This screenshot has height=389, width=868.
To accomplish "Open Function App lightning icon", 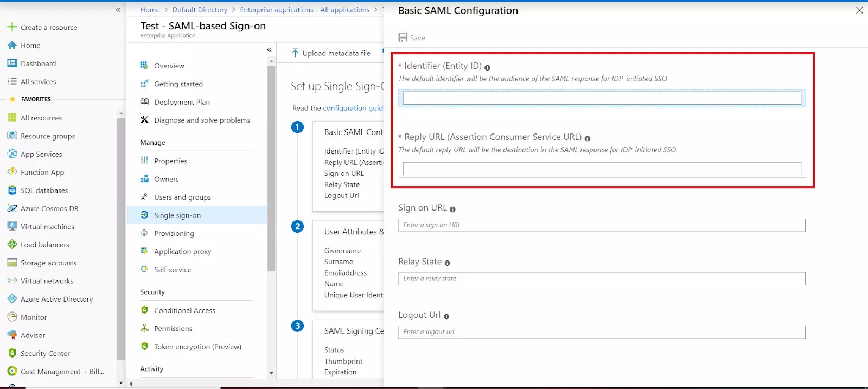I will [x=12, y=172].
